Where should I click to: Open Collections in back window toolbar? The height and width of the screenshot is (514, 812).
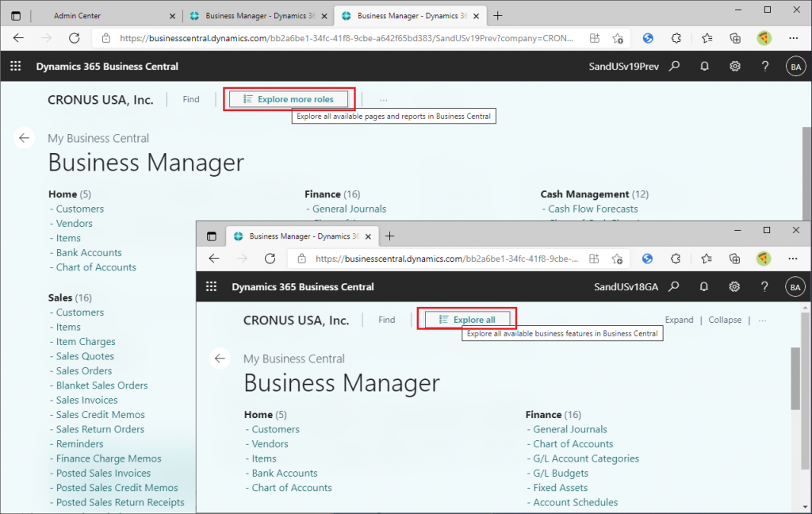[x=735, y=38]
